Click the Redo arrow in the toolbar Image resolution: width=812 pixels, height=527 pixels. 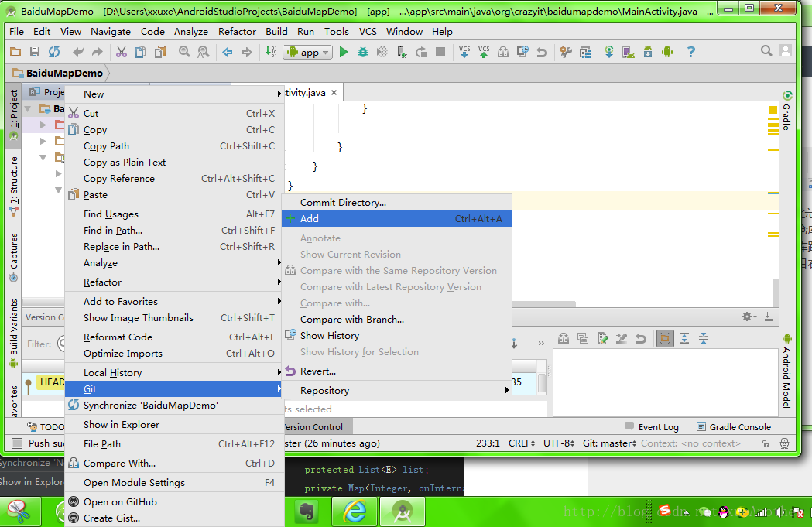[x=98, y=52]
